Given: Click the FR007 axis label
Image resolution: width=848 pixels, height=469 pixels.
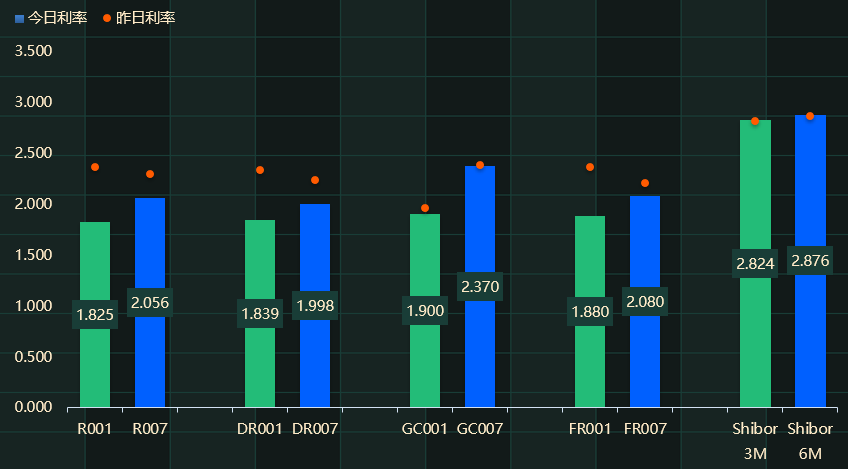Looking at the screenshot, I should [645, 428].
